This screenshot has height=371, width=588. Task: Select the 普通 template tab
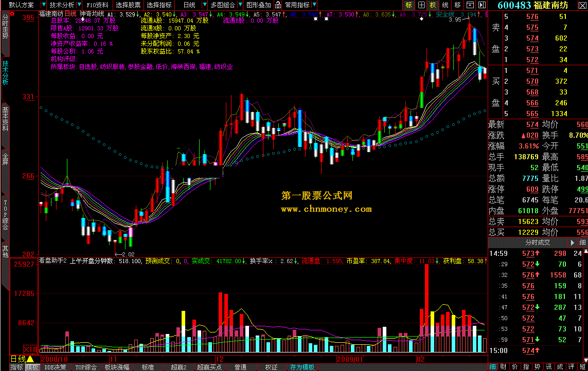(240, 367)
